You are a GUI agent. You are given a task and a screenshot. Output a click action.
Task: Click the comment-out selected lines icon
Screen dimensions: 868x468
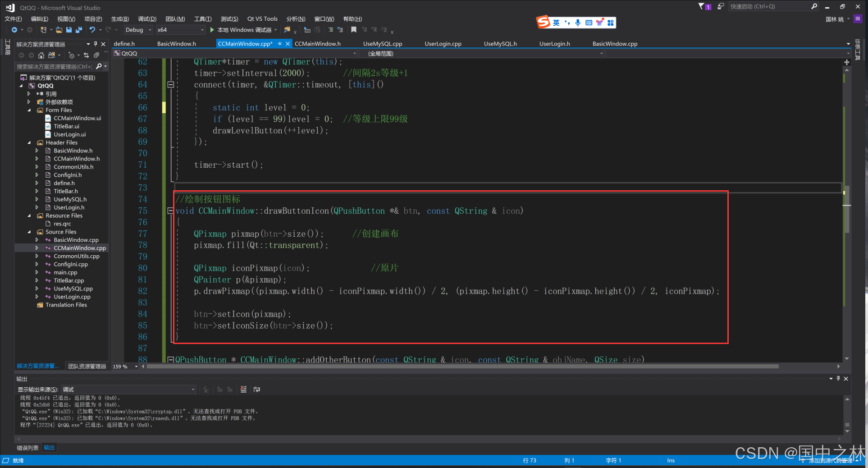(x=331, y=30)
